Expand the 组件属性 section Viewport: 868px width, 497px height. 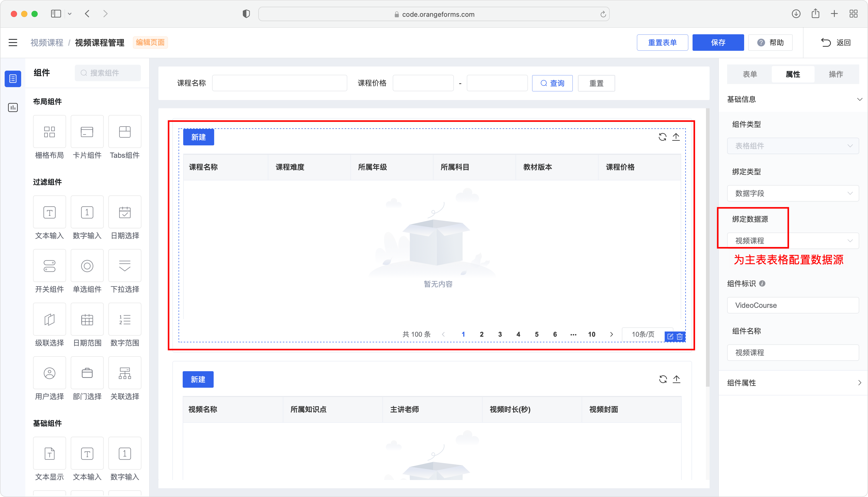coord(793,383)
